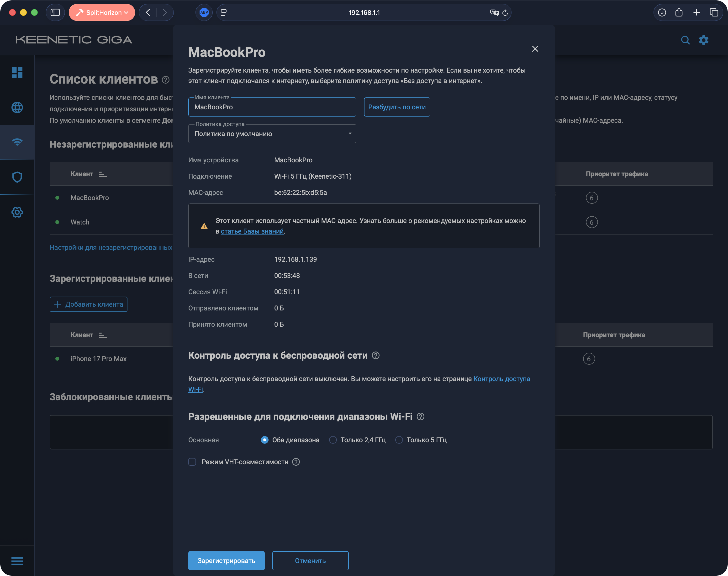Go back with Safari back arrow

[148, 12]
